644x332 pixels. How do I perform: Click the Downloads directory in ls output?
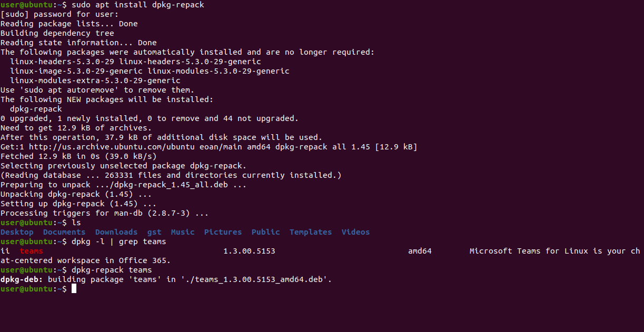coord(116,232)
